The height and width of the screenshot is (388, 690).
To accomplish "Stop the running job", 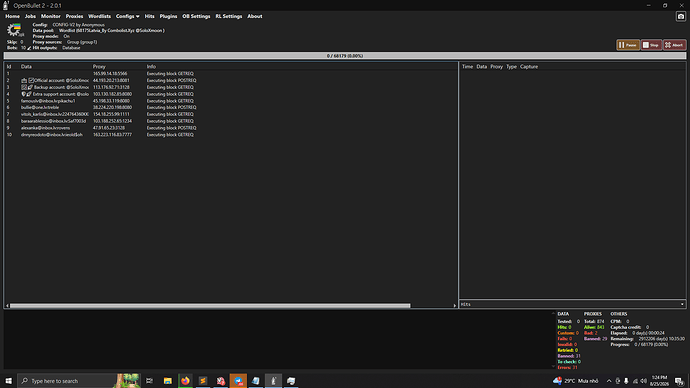I will [x=651, y=45].
